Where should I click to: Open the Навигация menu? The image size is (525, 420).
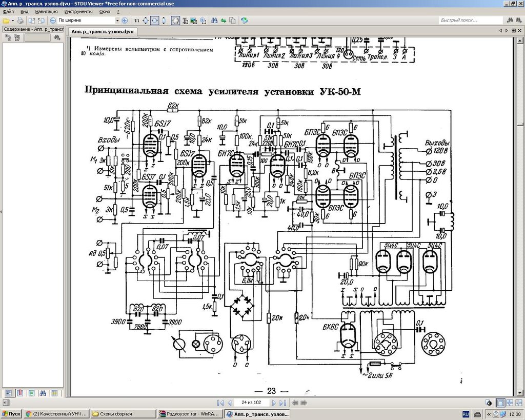coord(46,11)
